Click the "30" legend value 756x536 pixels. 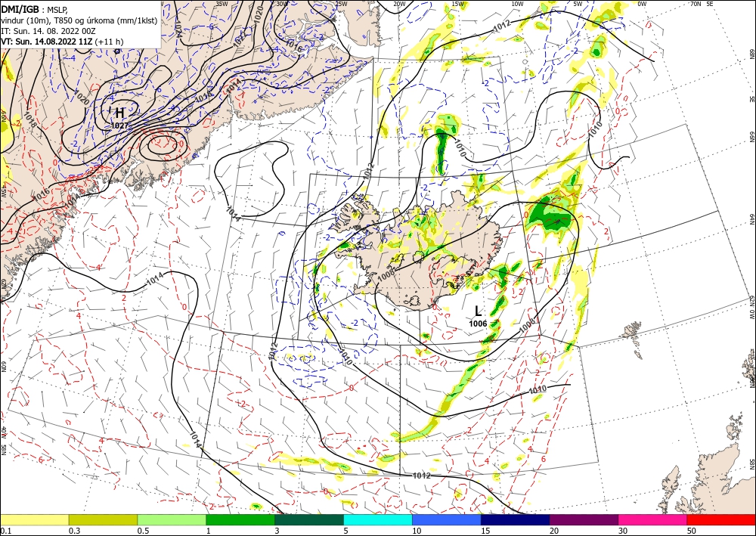(x=624, y=531)
